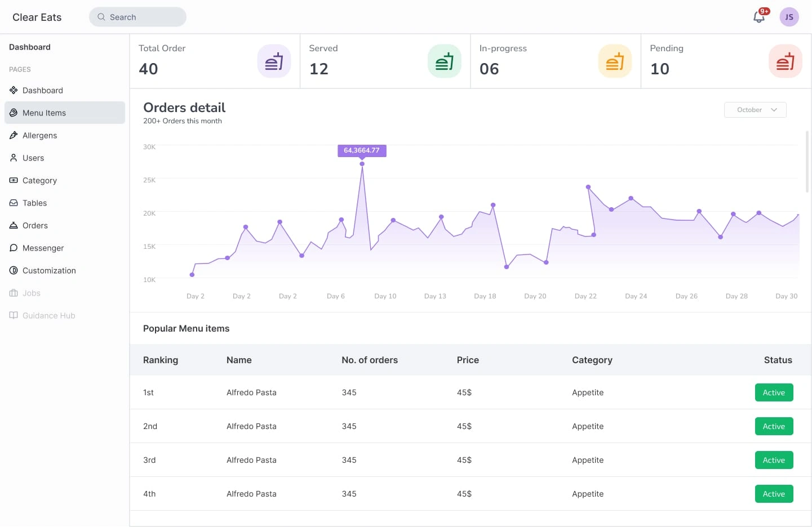Click the Served value 12
The width and height of the screenshot is (812, 527).
pyautogui.click(x=319, y=69)
